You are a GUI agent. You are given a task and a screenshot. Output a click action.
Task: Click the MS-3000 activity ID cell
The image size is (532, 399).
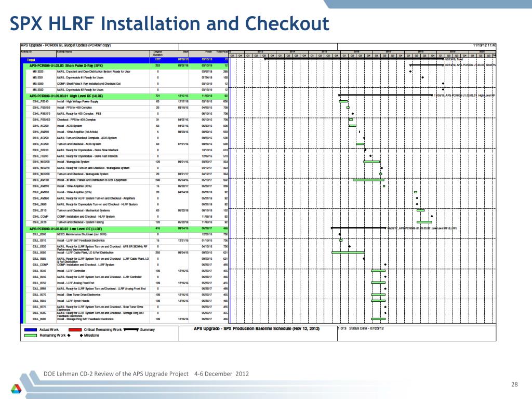[x=37, y=84]
